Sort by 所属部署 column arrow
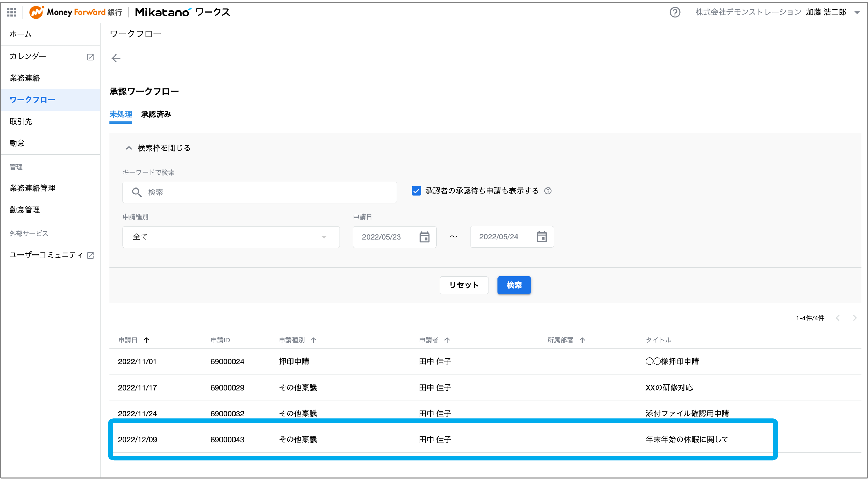 tap(582, 340)
